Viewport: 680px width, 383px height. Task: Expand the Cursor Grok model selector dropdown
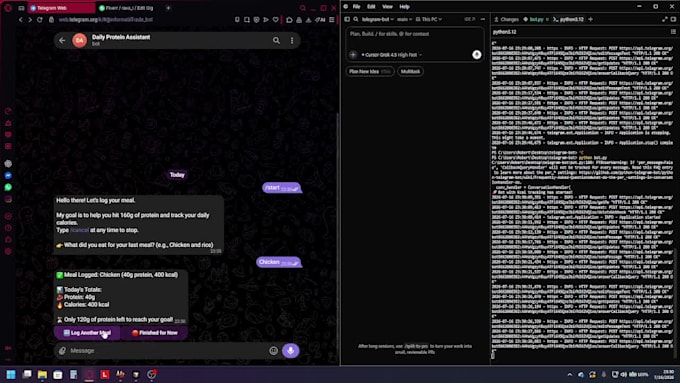point(392,55)
